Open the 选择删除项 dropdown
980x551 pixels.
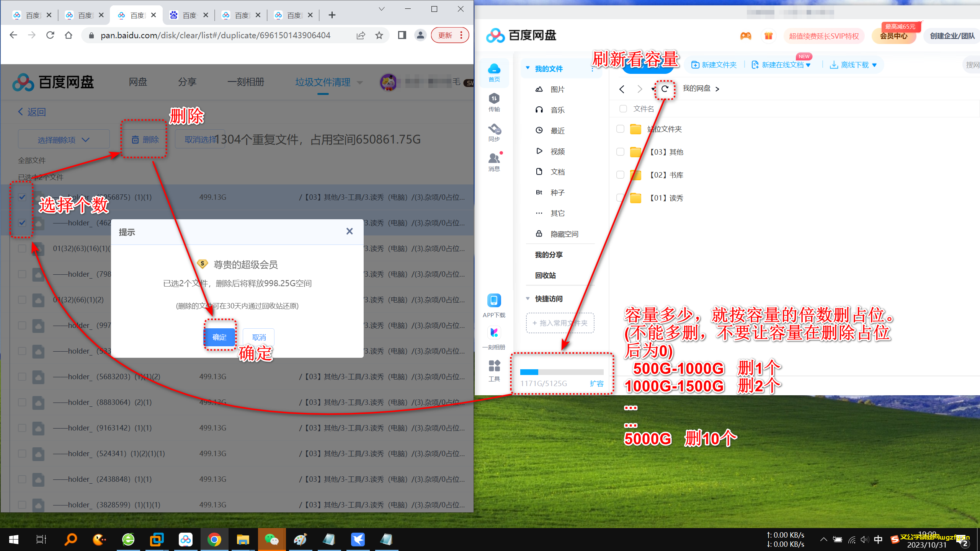(64, 140)
